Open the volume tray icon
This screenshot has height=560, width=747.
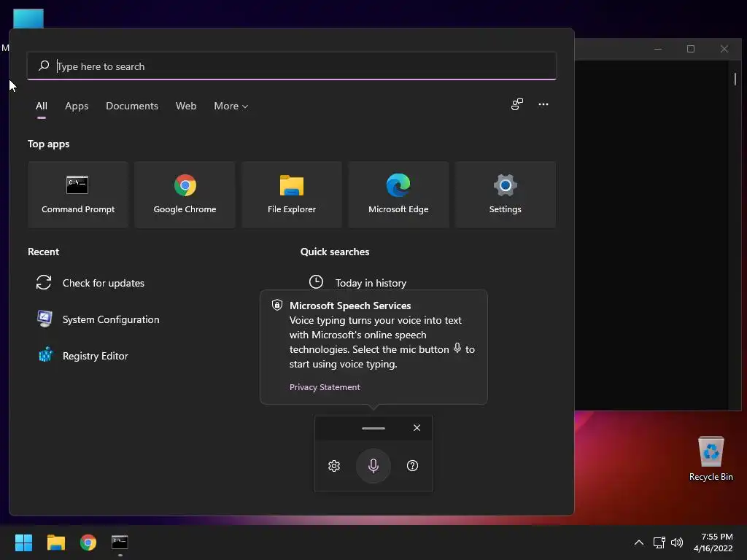coord(676,542)
